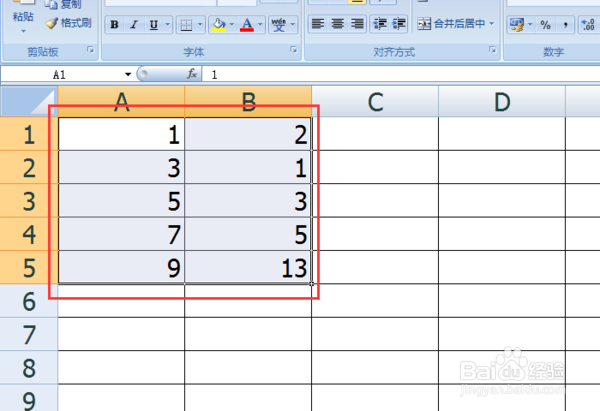Apply the yellow fill color bucket
Viewport: 600px width, 411px height.
(x=218, y=25)
